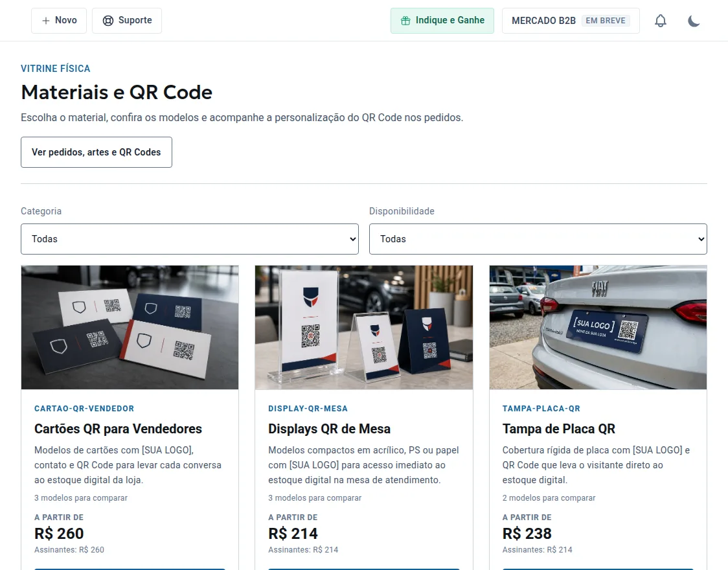Click the TAMPA-PLACA-QR label
728x570 pixels.
[541, 409]
